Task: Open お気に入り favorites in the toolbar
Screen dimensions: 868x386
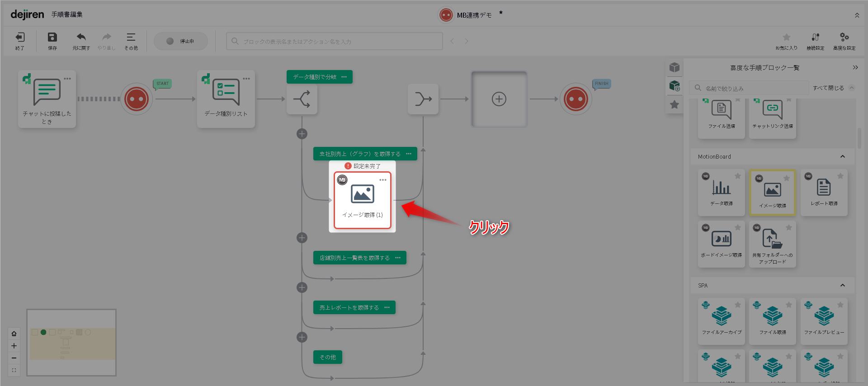Action: point(787,41)
